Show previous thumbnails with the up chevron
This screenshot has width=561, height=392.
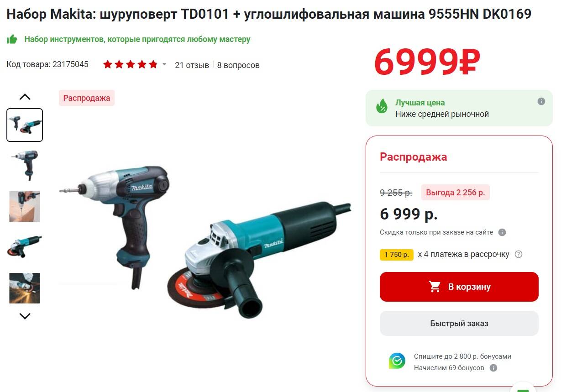pos(25,97)
